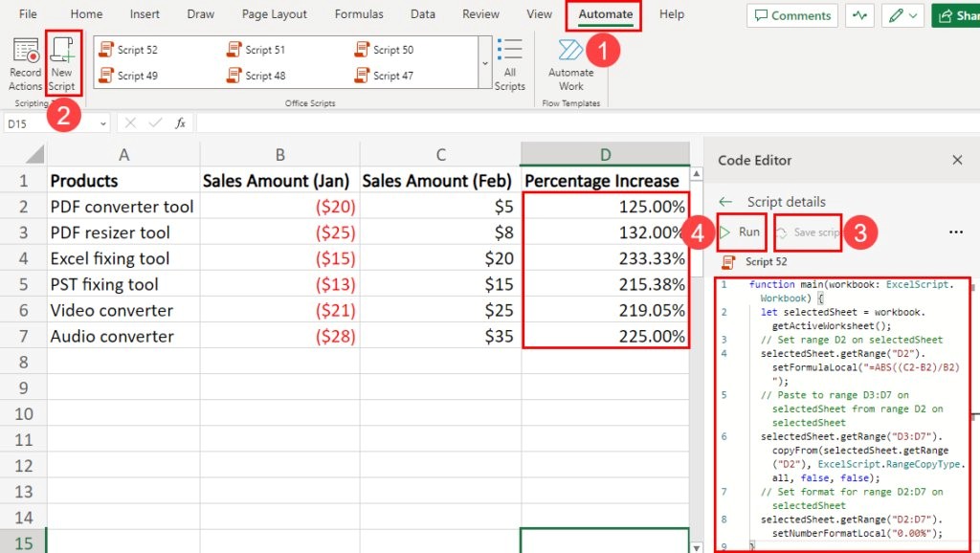This screenshot has height=553, width=980.
Task: Expand the Office Scripts gallery dropdown
Action: pyautogui.click(x=484, y=63)
